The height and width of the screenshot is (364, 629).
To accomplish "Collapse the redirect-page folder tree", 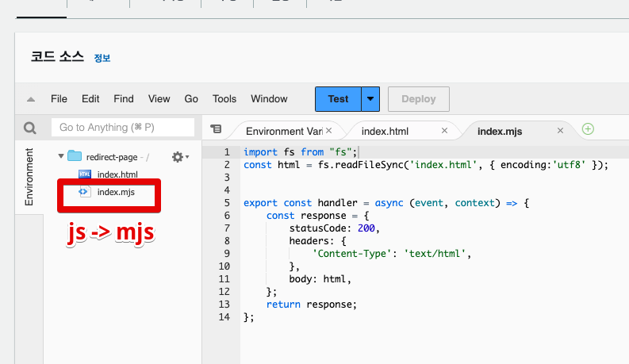I will [61, 156].
